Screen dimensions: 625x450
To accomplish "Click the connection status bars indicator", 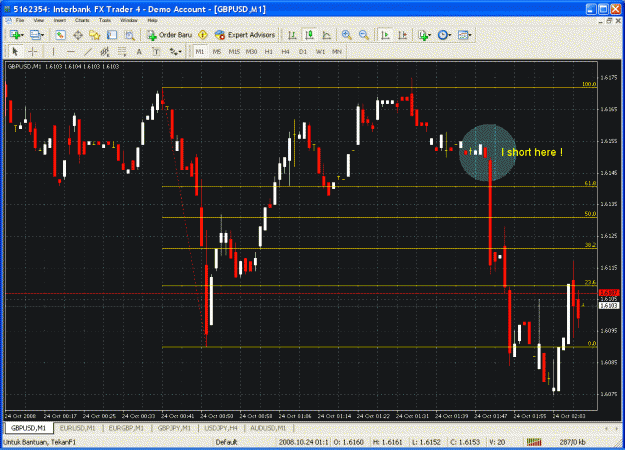I will point(534,442).
